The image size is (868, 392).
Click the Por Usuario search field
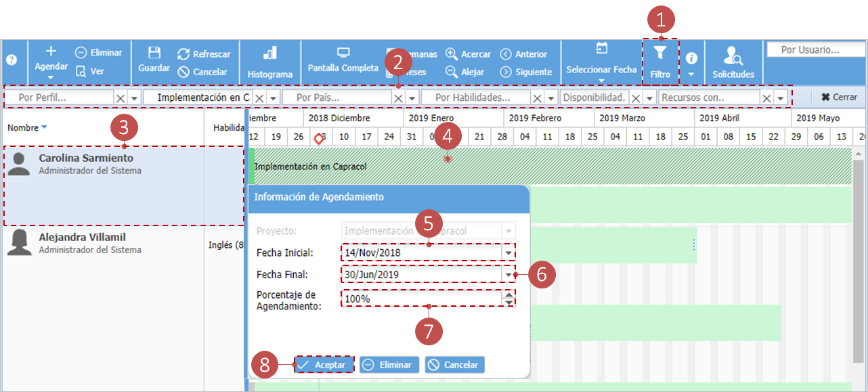(x=815, y=50)
